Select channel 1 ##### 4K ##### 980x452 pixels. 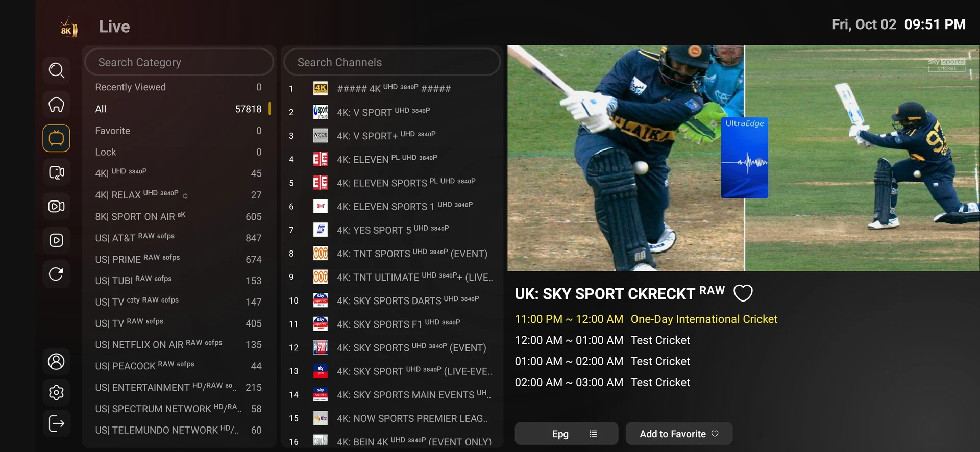click(x=391, y=89)
